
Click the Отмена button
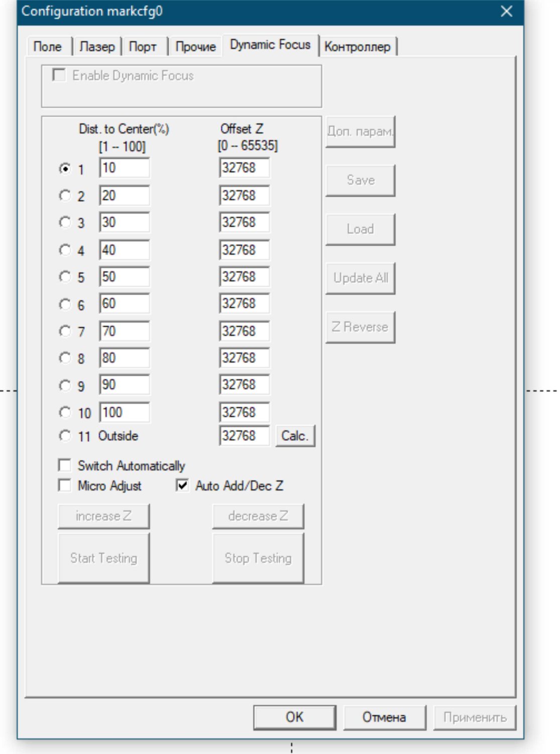pyautogui.click(x=384, y=717)
